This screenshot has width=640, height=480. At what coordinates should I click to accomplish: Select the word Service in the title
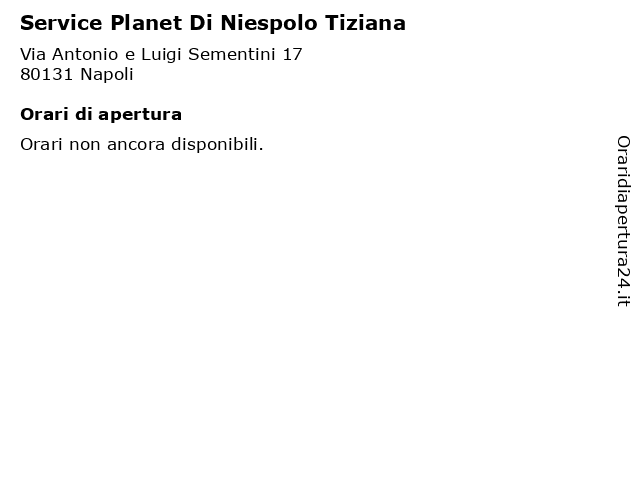click(61, 23)
